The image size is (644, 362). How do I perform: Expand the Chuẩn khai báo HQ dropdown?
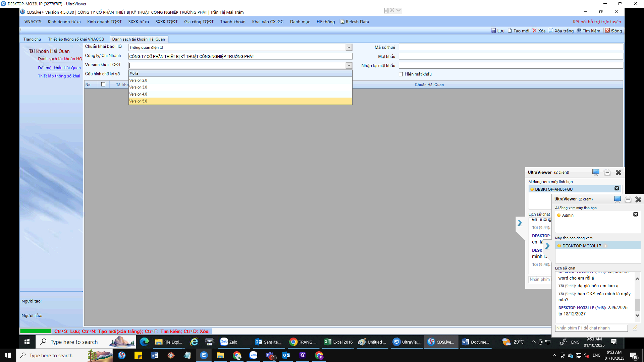point(349,47)
